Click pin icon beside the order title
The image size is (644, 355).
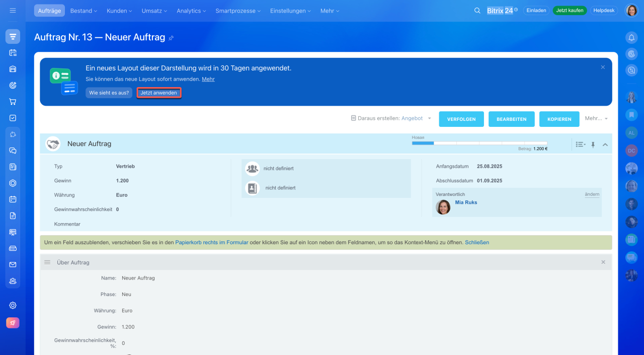171,38
